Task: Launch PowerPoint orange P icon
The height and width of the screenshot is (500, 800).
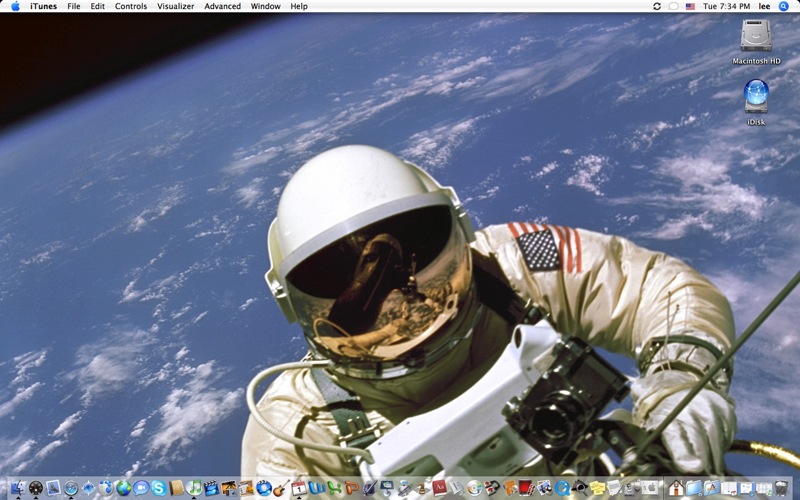Action: click(x=352, y=488)
